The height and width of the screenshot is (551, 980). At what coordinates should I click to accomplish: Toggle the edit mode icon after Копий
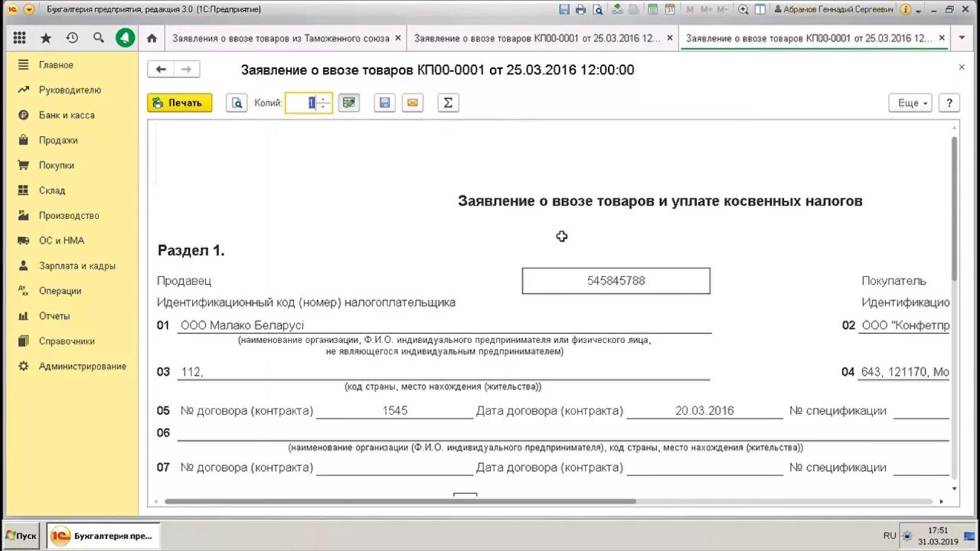point(349,103)
